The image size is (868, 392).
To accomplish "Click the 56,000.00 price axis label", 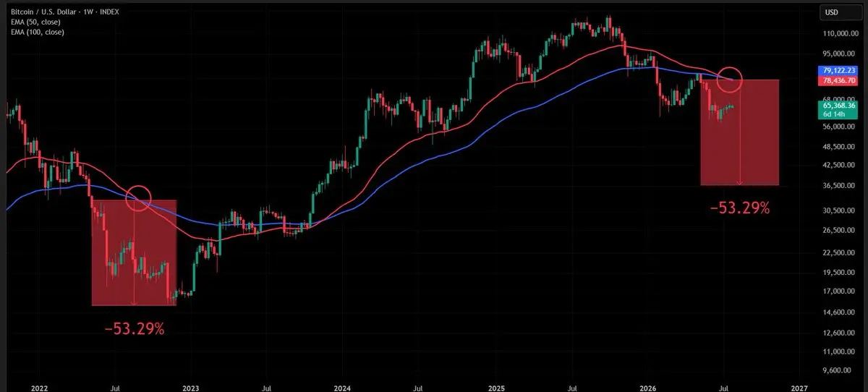I will (x=840, y=127).
